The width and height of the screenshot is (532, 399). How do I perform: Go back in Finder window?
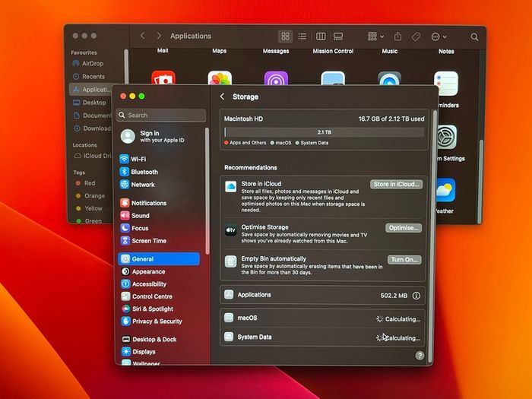143,36
